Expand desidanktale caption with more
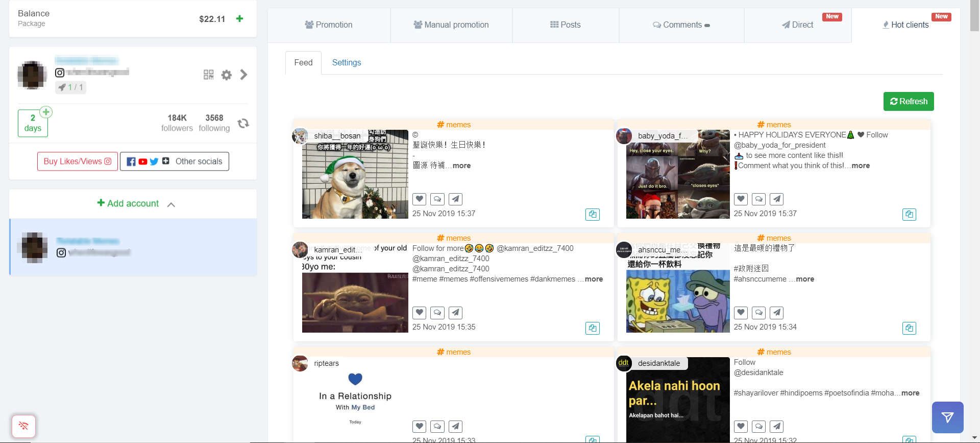 coord(910,393)
